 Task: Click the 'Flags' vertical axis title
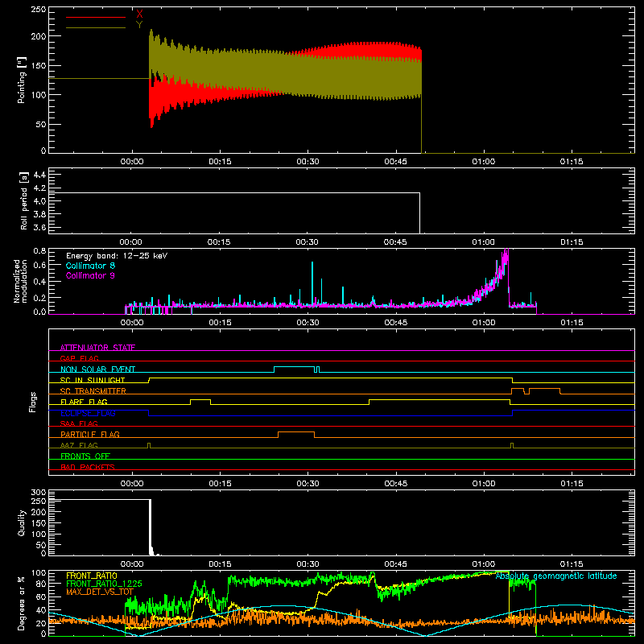[33, 402]
